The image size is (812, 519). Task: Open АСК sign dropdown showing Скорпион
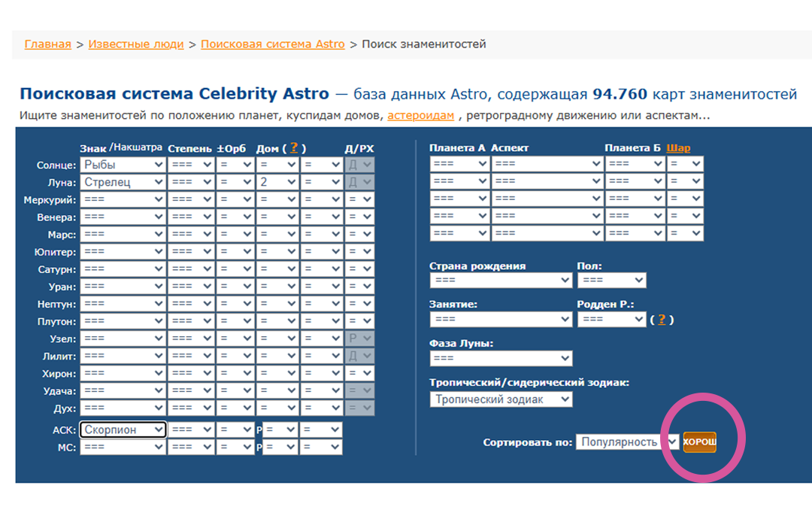(123, 429)
